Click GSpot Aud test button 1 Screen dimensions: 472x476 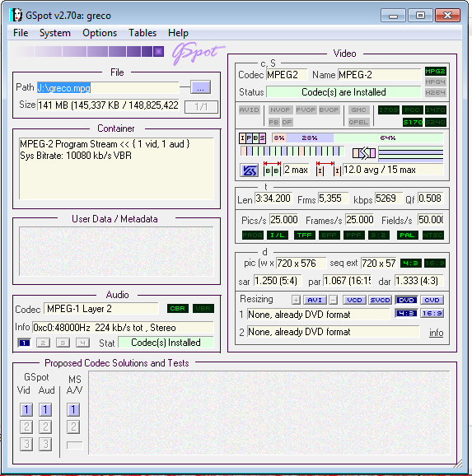[x=45, y=409]
